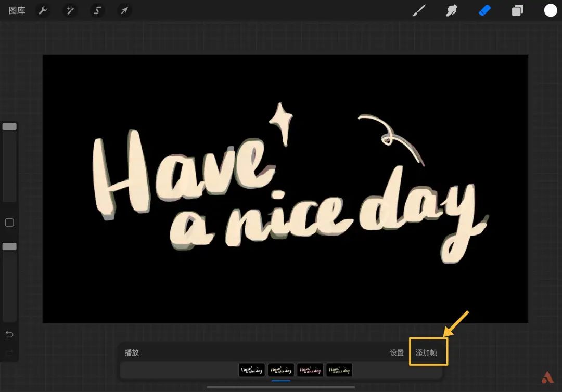Open the Adjustments panel with the magic wand icon

point(70,10)
